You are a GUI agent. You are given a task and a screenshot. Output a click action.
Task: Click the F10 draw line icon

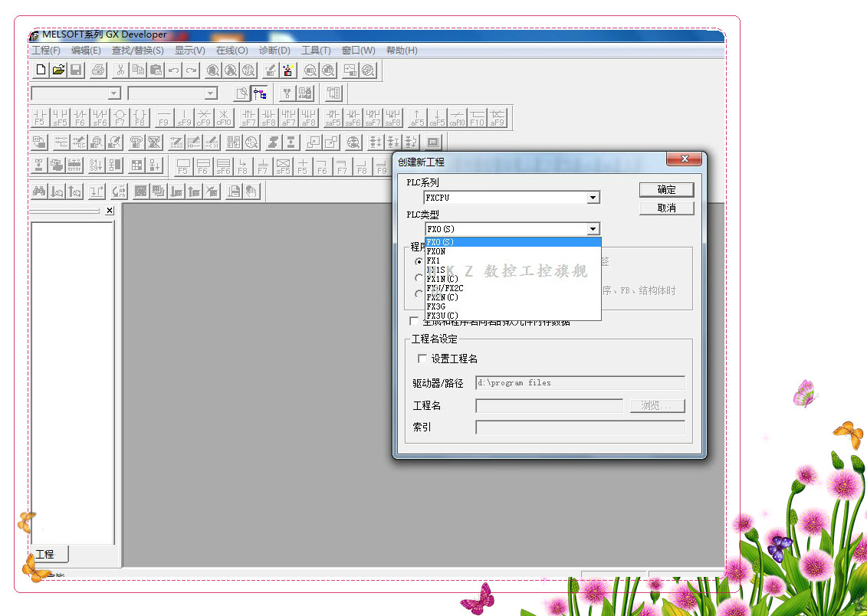[477, 118]
